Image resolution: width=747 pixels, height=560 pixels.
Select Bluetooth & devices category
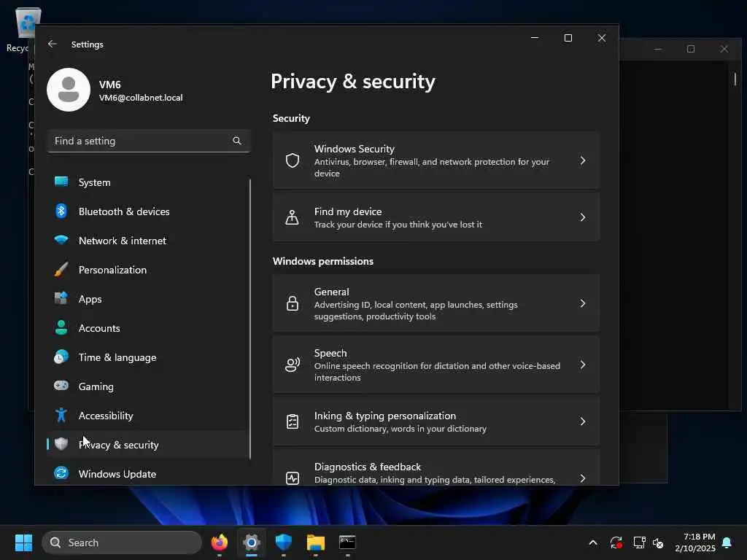click(x=147, y=211)
